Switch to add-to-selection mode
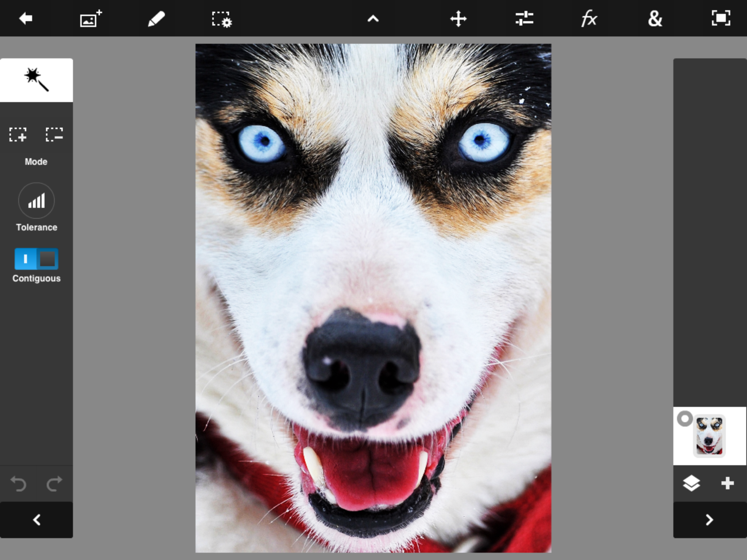 (x=18, y=135)
